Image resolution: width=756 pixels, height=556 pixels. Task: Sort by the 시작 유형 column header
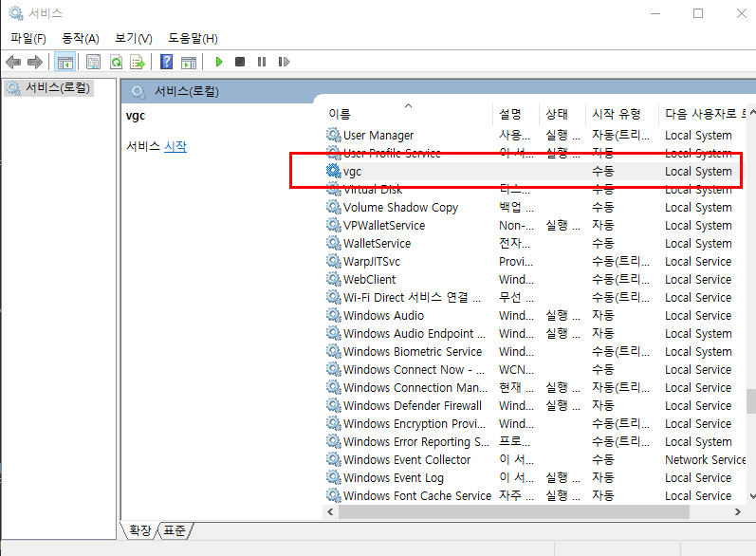coord(622,114)
